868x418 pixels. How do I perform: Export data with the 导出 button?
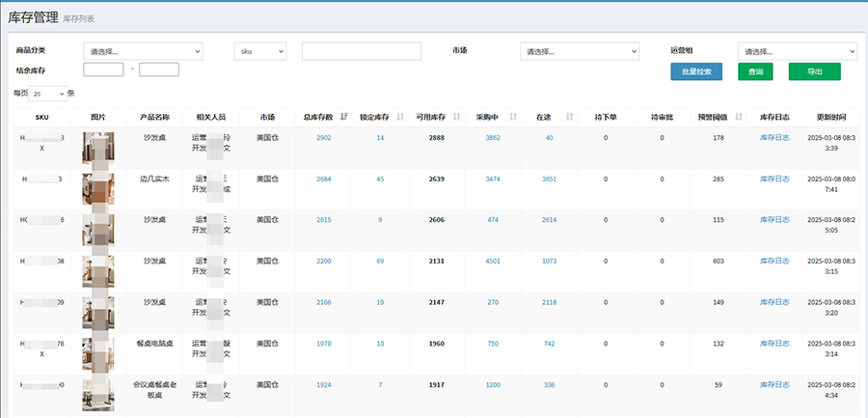pos(814,71)
